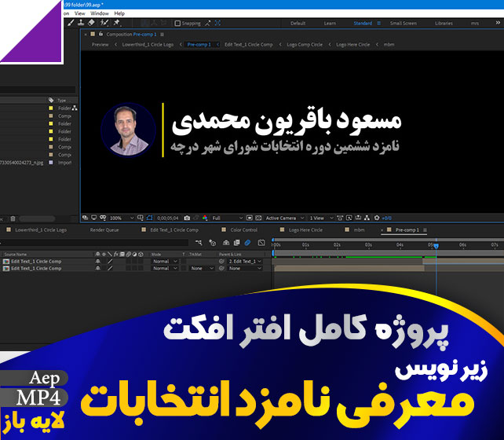Screen dimensions: 504x440
Task: Click the reset exposure icon in viewer footer
Action: pos(377,218)
